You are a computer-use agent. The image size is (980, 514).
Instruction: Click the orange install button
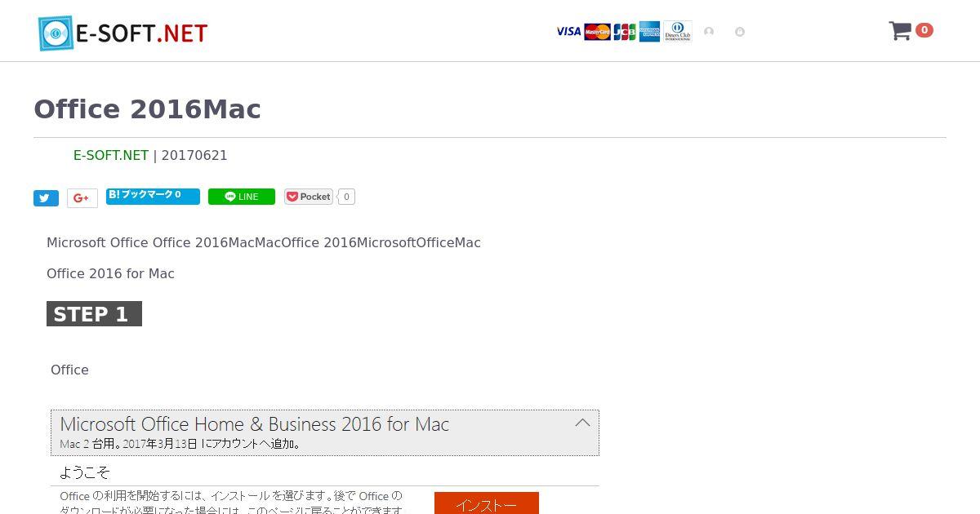pos(487,503)
